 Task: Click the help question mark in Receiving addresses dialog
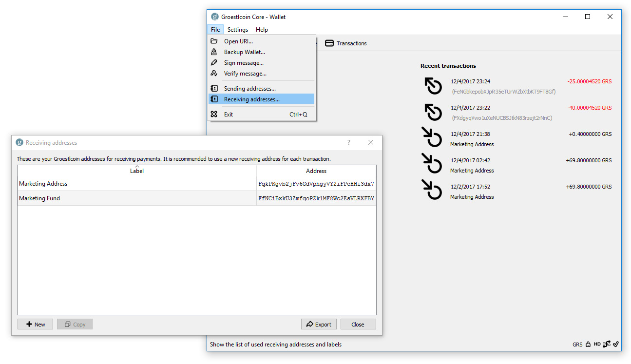pyautogui.click(x=348, y=142)
